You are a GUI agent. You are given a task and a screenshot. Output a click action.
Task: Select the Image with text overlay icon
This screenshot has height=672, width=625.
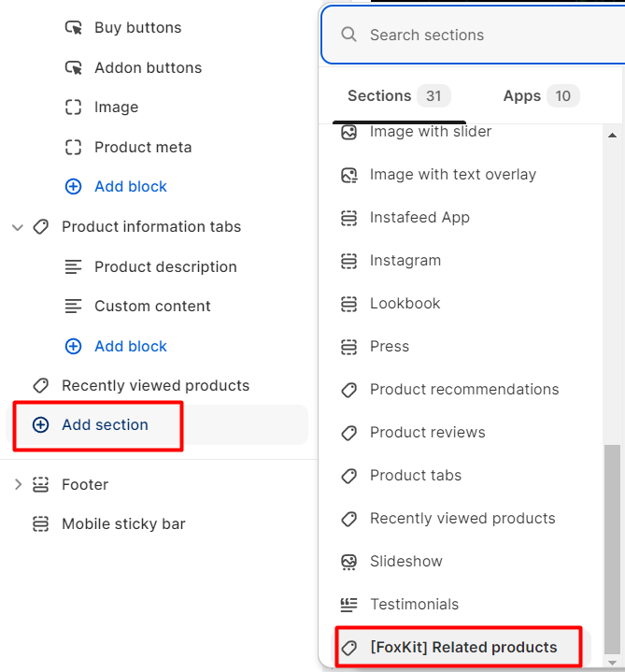pos(348,175)
